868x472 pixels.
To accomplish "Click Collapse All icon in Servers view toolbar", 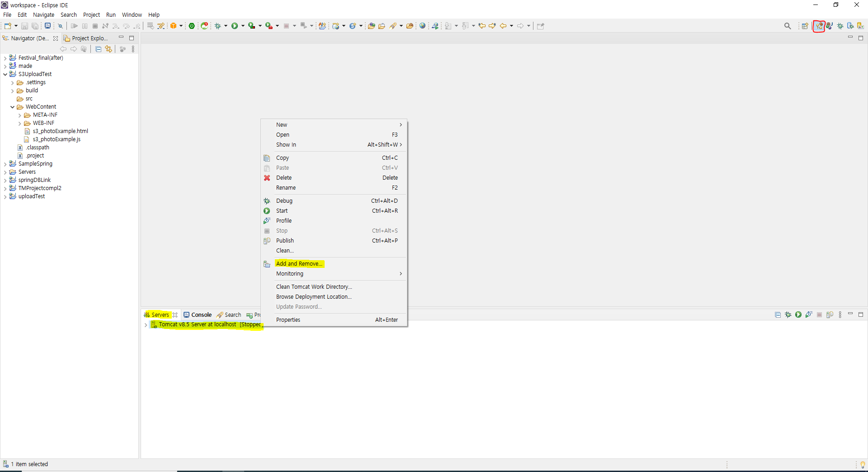I will point(778,315).
